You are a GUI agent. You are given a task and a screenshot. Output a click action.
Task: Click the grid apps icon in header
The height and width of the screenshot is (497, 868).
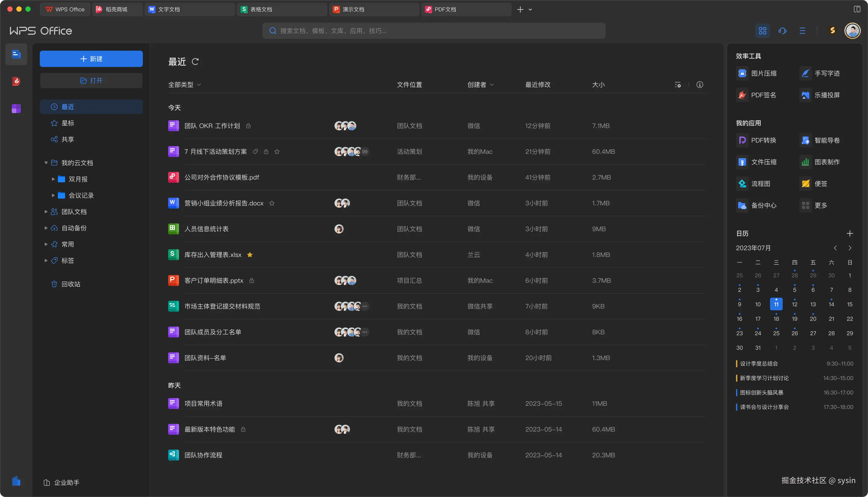[x=763, y=31]
